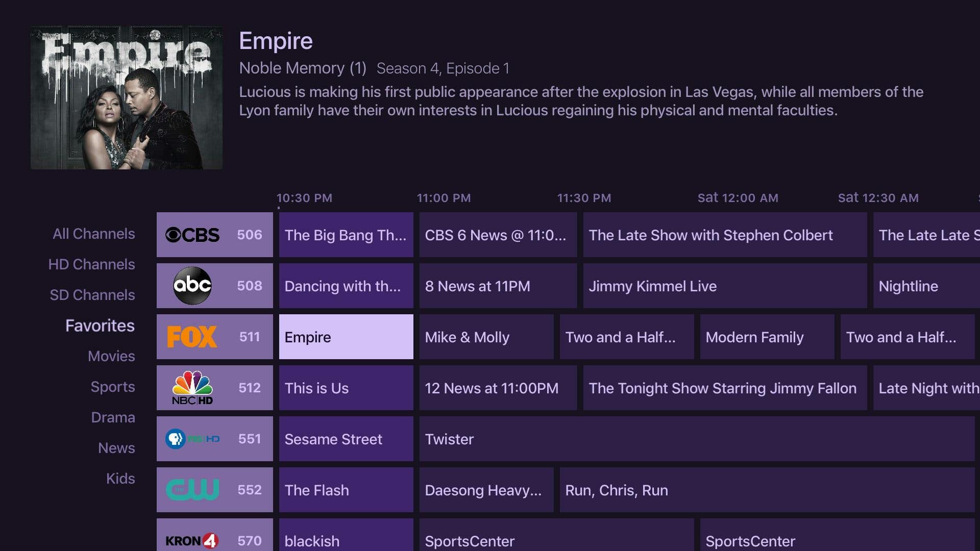This screenshot has width=980, height=551.
Task: Expand the Drama category
Action: click(x=112, y=417)
